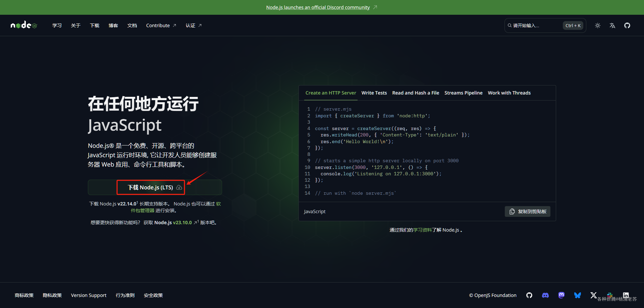Image resolution: width=644 pixels, height=308 pixels.
Task: Click the 下载 Node.js (LTS) button
Action: 155,187
